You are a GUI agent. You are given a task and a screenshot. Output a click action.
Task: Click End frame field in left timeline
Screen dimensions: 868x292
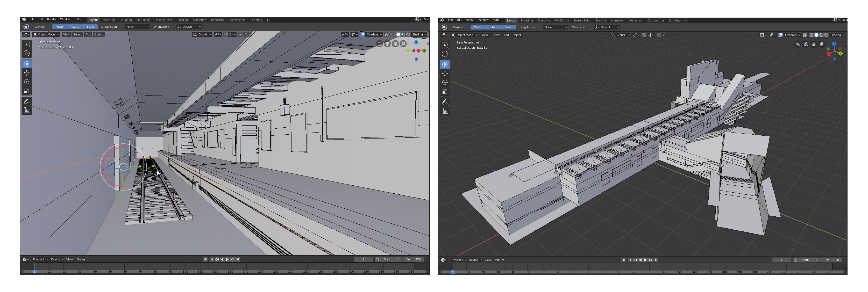tap(414, 259)
